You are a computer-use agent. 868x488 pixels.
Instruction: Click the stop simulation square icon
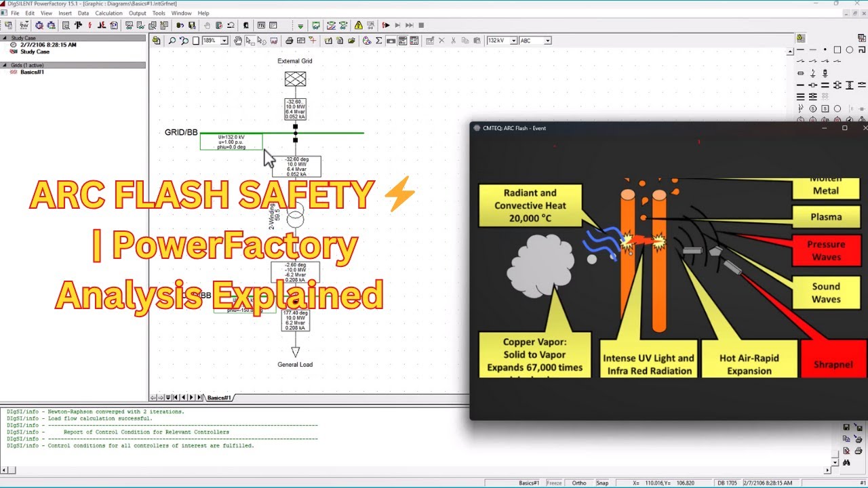(x=421, y=26)
